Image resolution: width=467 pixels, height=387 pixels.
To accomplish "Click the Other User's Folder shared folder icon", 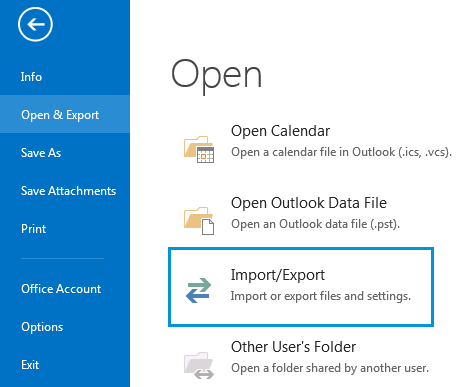I will click(199, 365).
